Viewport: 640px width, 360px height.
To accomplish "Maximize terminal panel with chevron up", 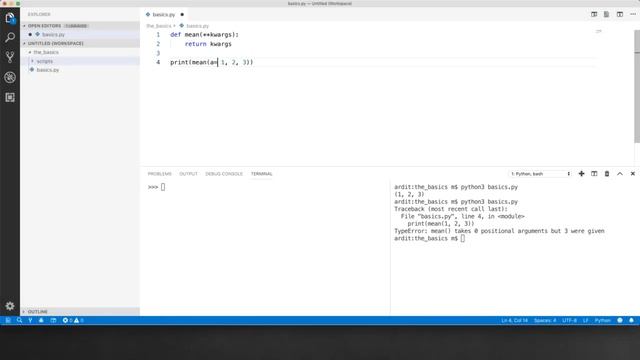I will (x=620, y=173).
